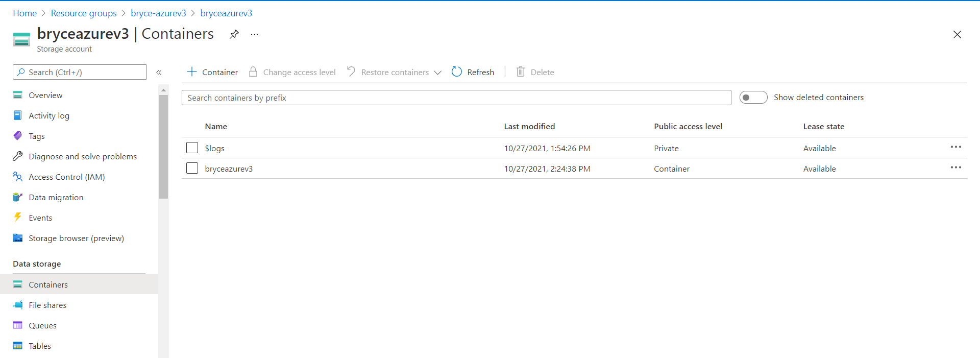Open the Resource groups breadcrumb link
Screen dimensions: 980x358
pyautogui.click(x=84, y=13)
